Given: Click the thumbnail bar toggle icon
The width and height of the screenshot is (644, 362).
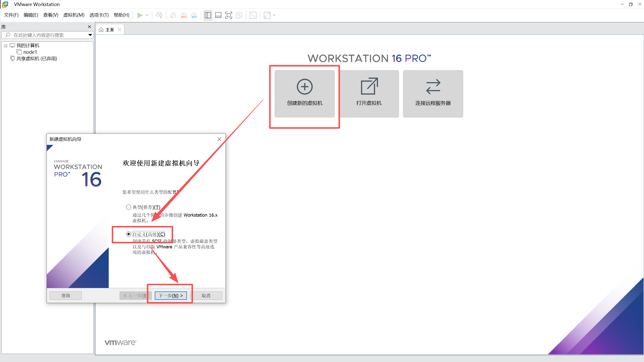Looking at the screenshot, I should point(218,15).
